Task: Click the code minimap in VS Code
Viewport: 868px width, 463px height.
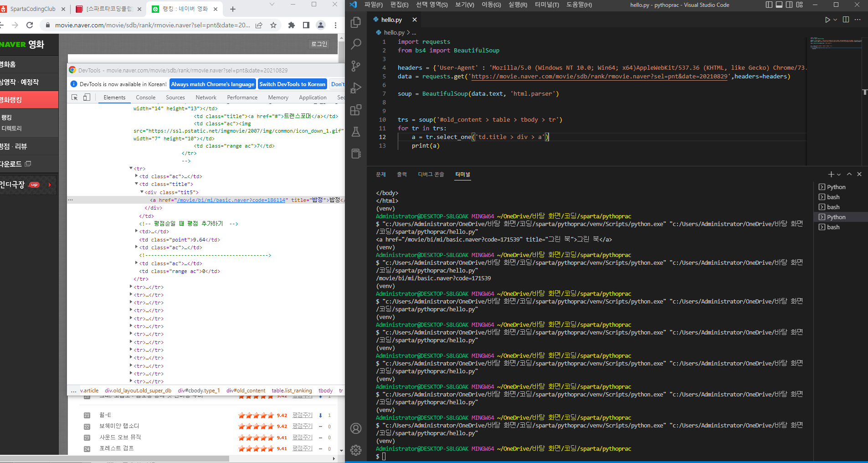Action: click(x=836, y=43)
